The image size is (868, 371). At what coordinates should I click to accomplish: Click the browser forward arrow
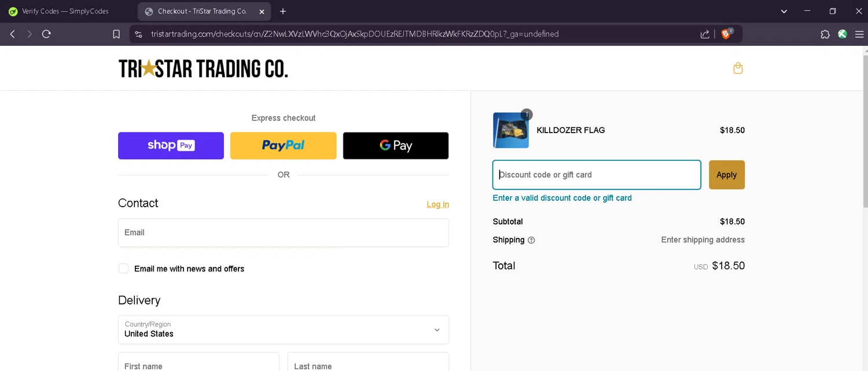(30, 34)
